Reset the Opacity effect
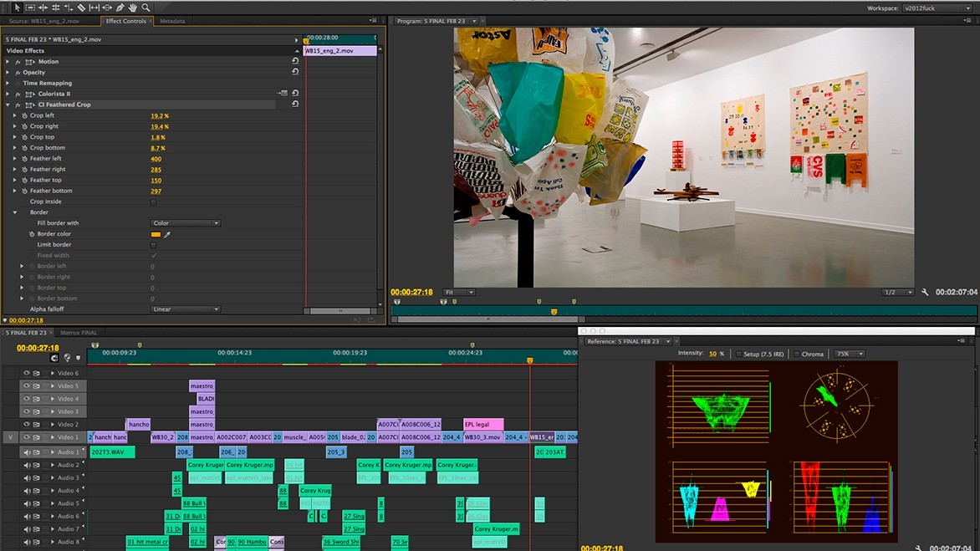The height and width of the screenshot is (551, 980). click(295, 72)
